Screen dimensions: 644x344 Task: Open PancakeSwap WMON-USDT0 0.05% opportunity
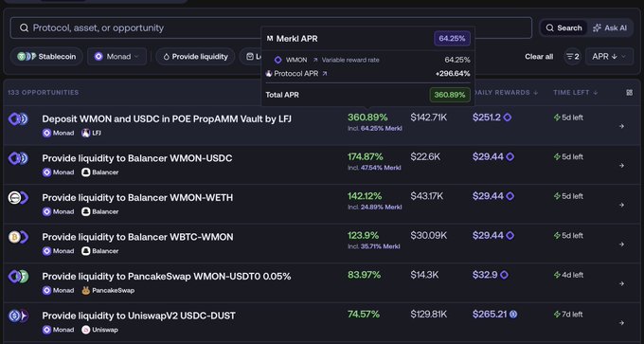[x=167, y=276]
